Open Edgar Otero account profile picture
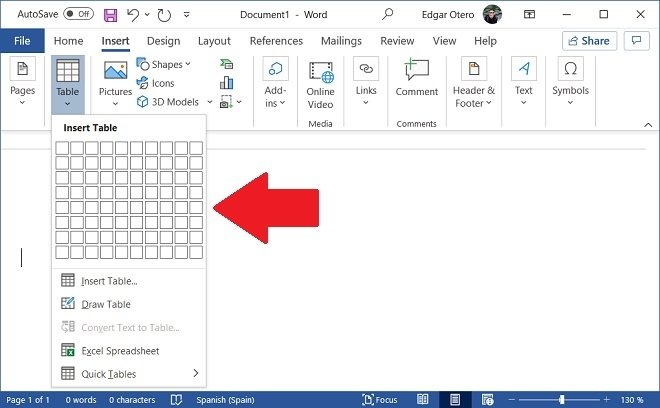 coord(492,14)
